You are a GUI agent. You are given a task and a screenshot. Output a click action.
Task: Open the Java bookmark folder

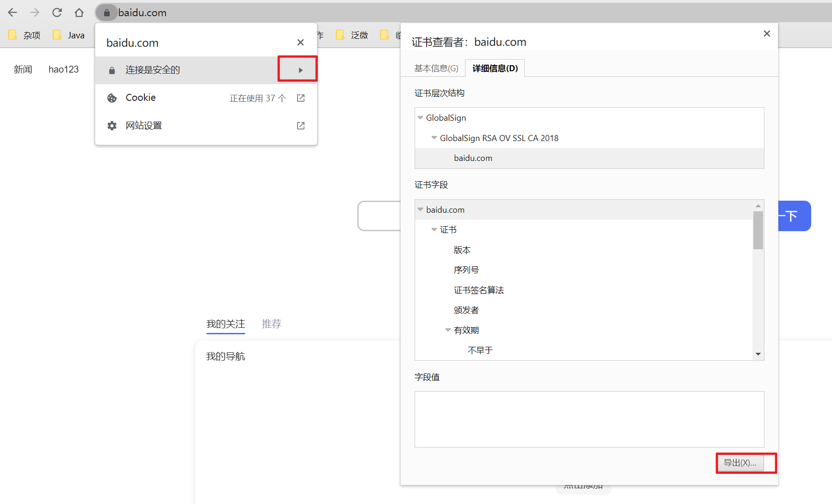[x=69, y=35]
